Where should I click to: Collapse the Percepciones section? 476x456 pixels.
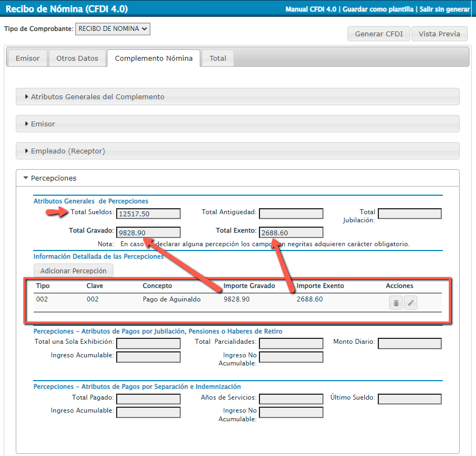point(54,178)
